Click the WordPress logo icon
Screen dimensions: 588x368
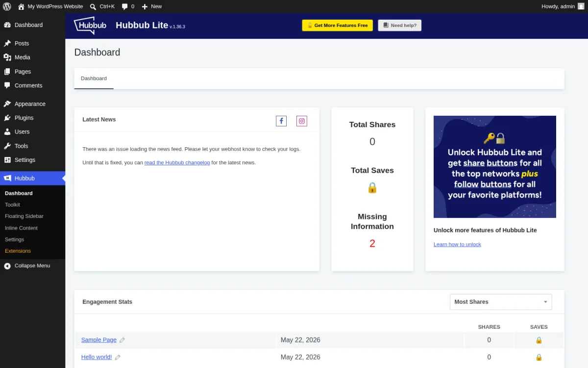7,6
